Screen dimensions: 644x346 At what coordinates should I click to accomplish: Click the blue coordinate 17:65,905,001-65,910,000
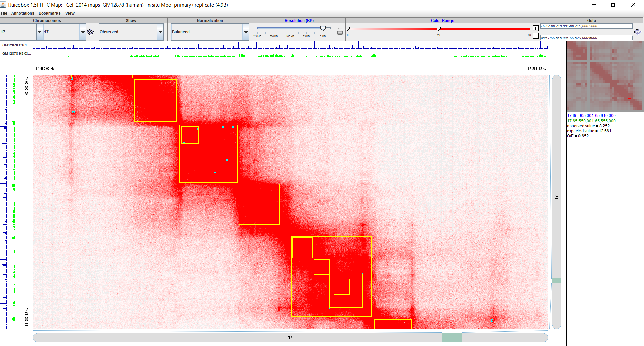point(591,116)
